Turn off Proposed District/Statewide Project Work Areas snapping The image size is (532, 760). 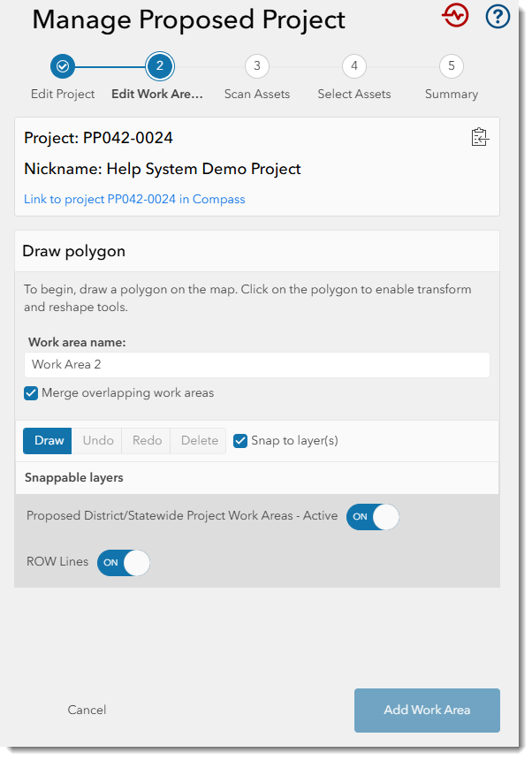click(373, 517)
